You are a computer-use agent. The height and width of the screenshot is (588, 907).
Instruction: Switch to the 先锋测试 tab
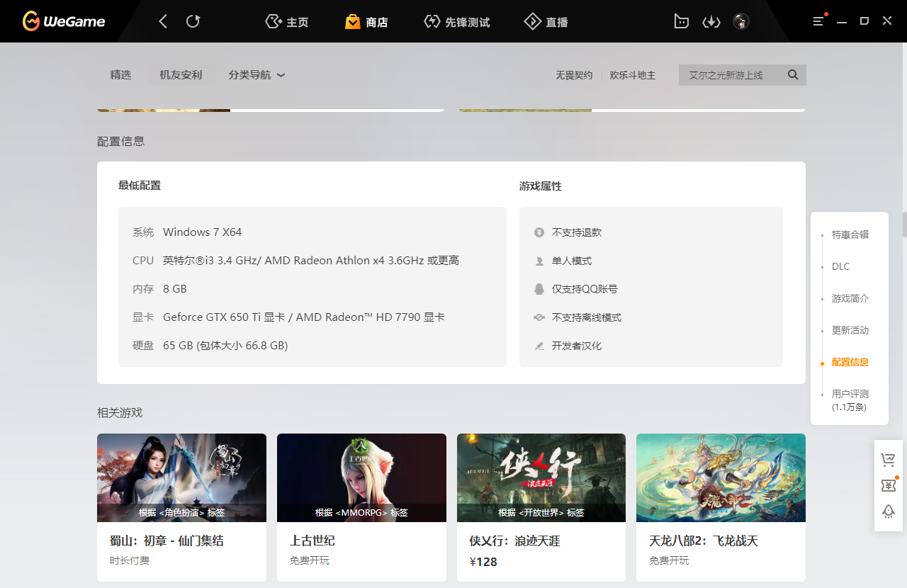tap(456, 22)
